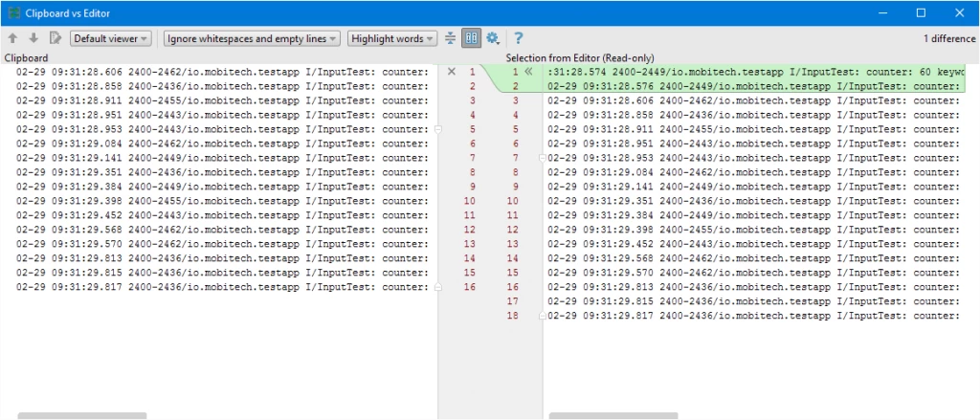Click Editor pane line with timestamp 09:31:29.815

[x=754, y=301]
